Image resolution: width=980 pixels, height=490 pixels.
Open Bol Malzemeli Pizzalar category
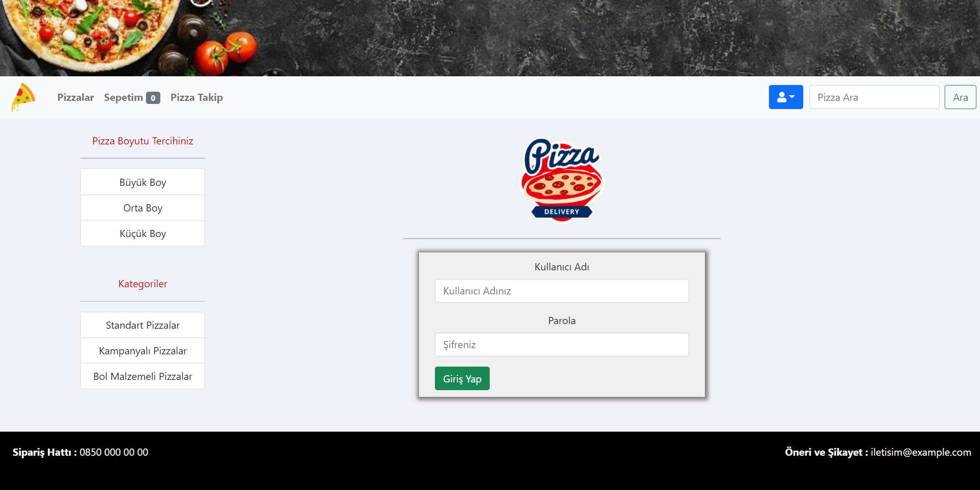[x=142, y=376]
